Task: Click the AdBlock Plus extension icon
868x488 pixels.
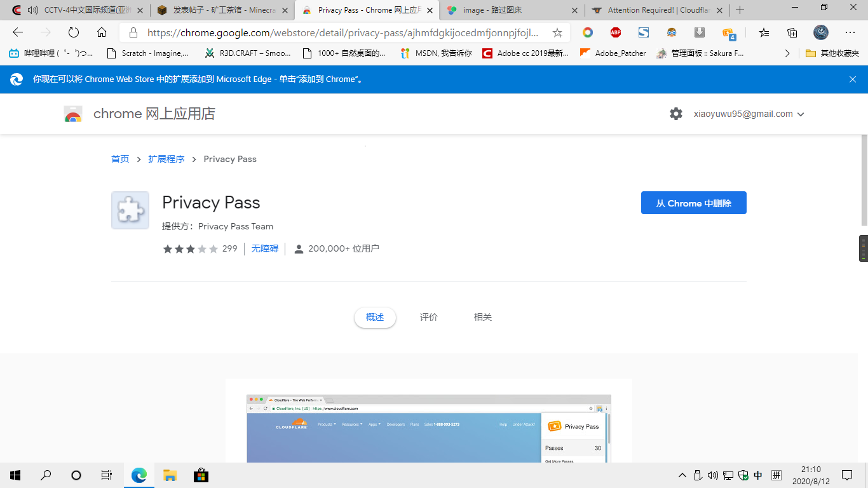Action: [x=615, y=32]
